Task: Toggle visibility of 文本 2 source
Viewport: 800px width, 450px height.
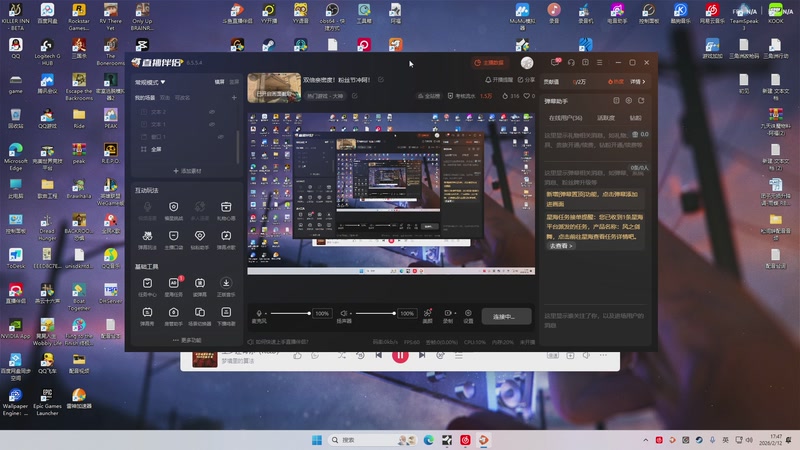Action: click(x=212, y=112)
